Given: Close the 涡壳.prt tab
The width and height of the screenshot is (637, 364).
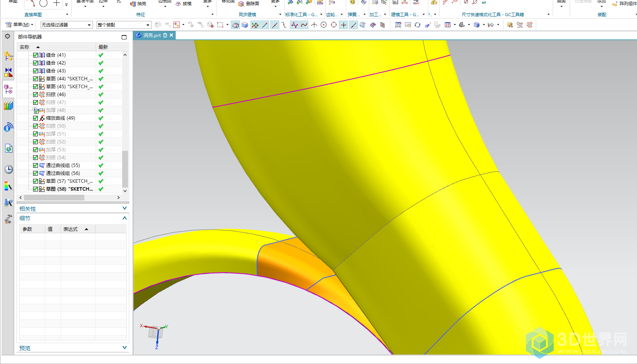Looking at the screenshot, I should [171, 35].
